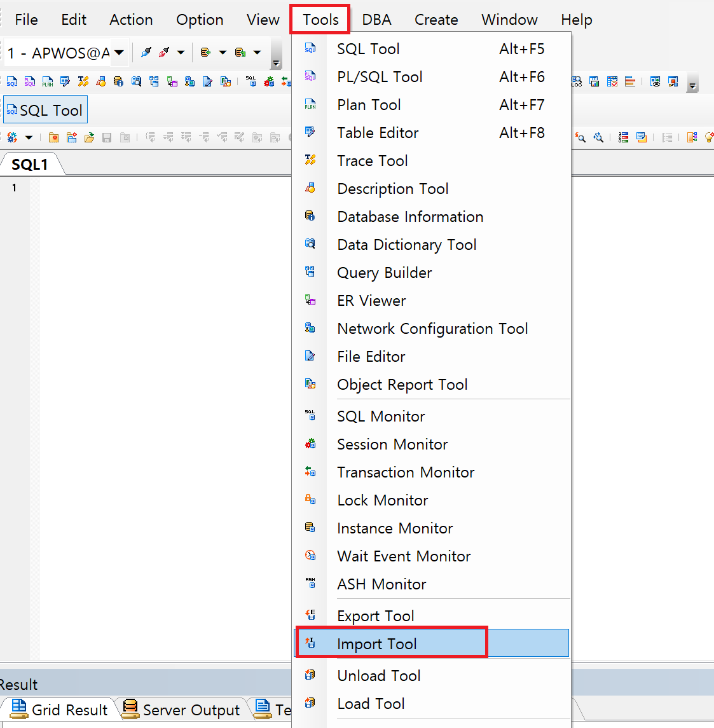The image size is (714, 728).
Task: Click the Trace Tool footprints icon
Action: [x=83, y=82]
